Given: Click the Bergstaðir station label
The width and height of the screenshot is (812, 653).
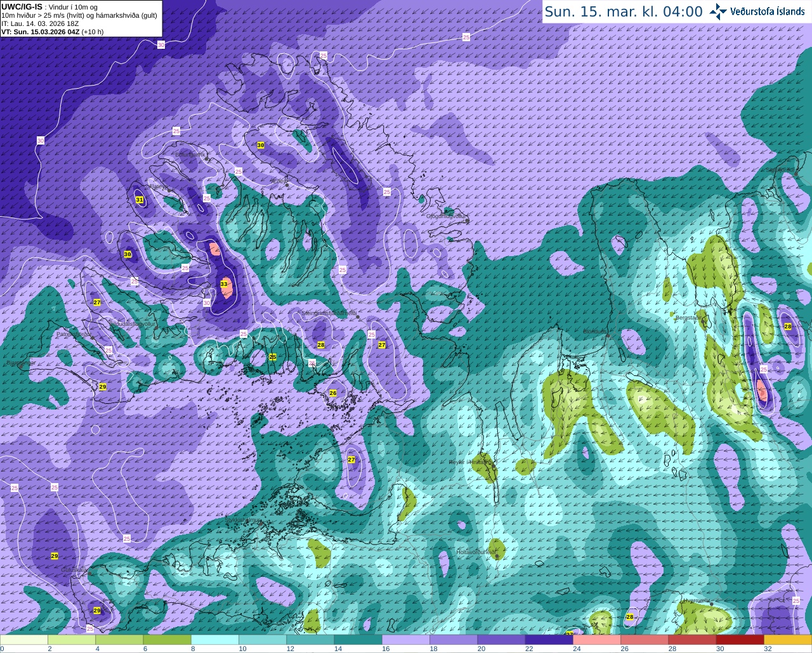Looking at the screenshot, I should [688, 318].
